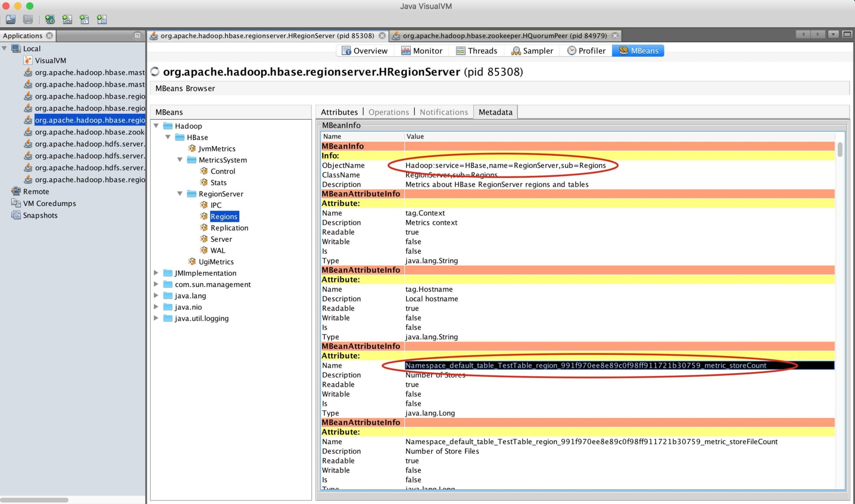Switch to HQuorumPeer (pid 84979) document tab
The height and width of the screenshot is (504, 855).
point(505,36)
